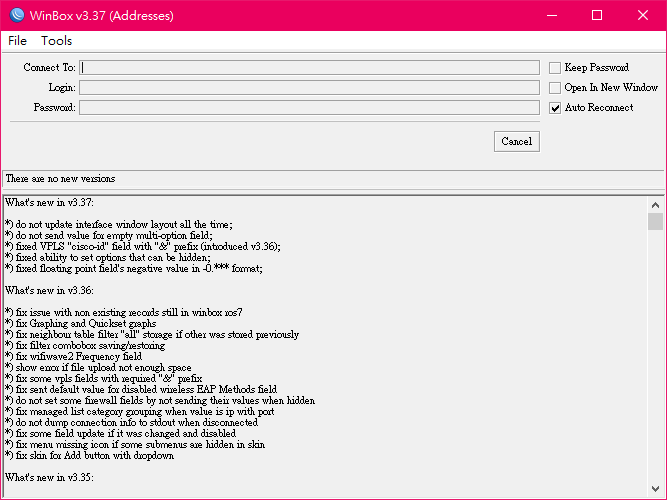
Task: Click the line "do not send value for empty multi-option field"
Action: pyautogui.click(x=109, y=235)
